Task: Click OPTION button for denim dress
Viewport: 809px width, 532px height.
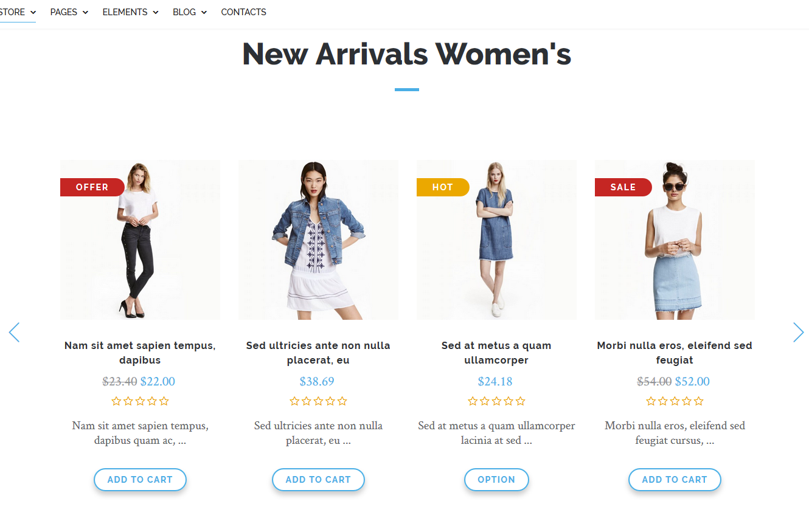Action: pos(496,480)
